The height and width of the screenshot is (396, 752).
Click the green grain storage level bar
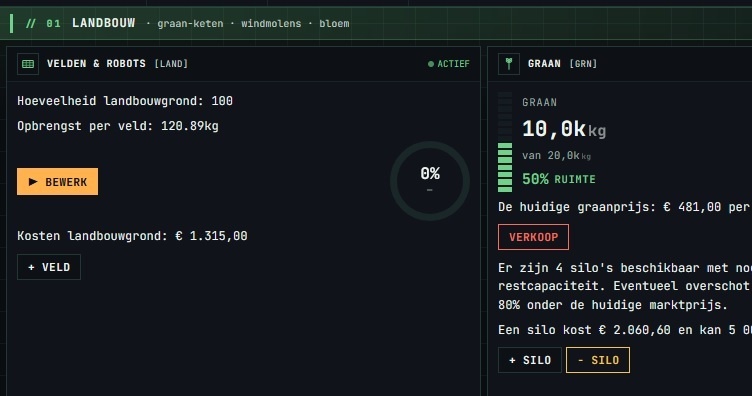(505, 142)
